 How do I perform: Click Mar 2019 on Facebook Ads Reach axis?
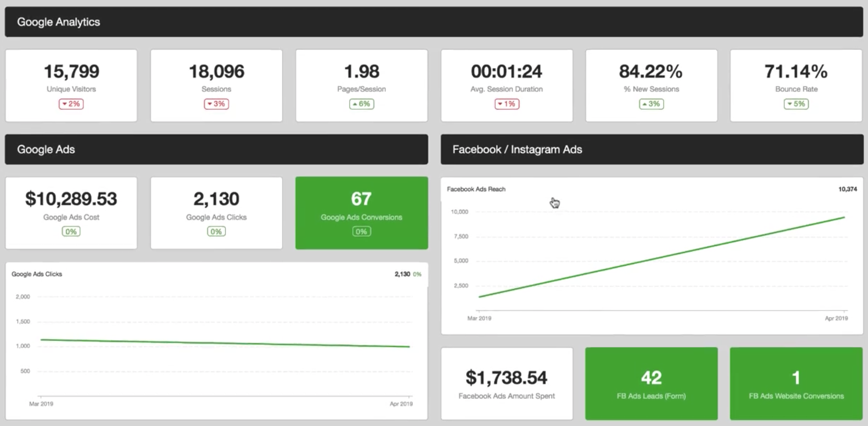point(479,318)
